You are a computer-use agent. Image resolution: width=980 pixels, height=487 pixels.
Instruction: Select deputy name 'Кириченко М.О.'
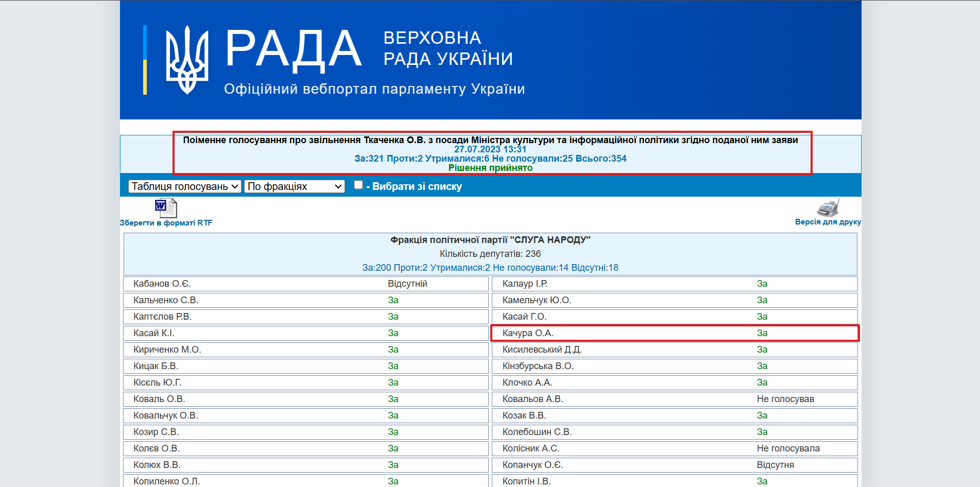[x=167, y=350]
